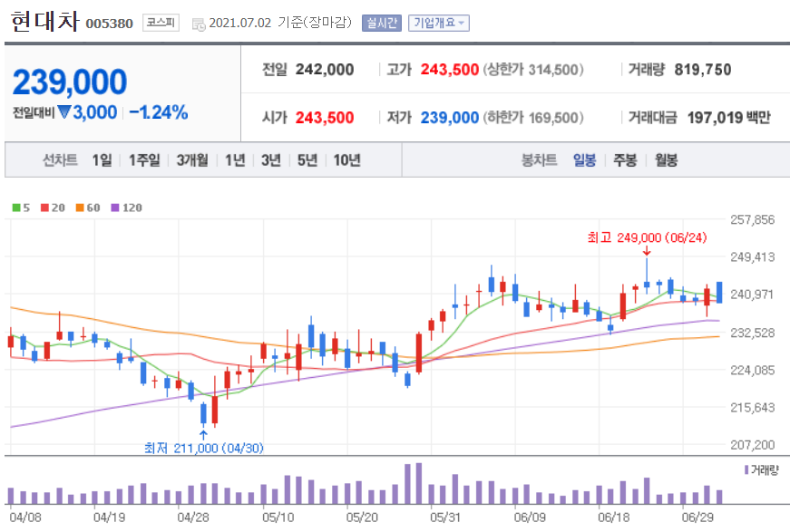
Task: Click the 06/29 date axis label
Action: coord(697,517)
